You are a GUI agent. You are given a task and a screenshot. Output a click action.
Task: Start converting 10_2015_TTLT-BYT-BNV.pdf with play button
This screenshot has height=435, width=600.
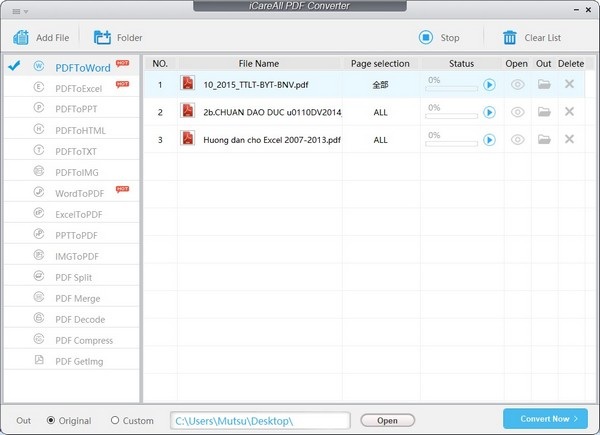coord(489,85)
